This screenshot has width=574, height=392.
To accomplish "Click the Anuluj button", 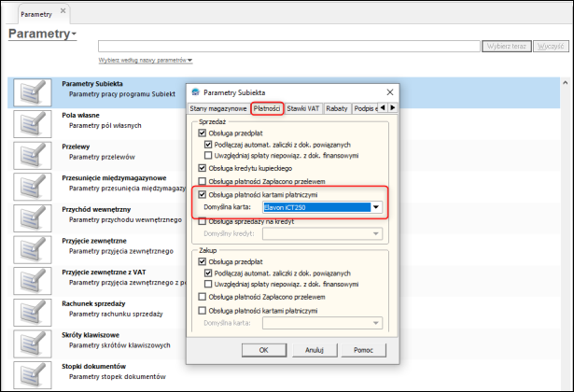I will [315, 350].
